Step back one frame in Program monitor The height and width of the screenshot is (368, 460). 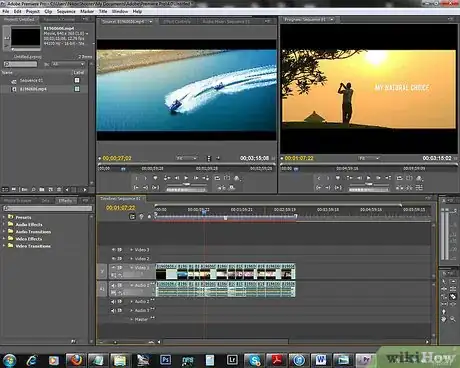pos(359,178)
